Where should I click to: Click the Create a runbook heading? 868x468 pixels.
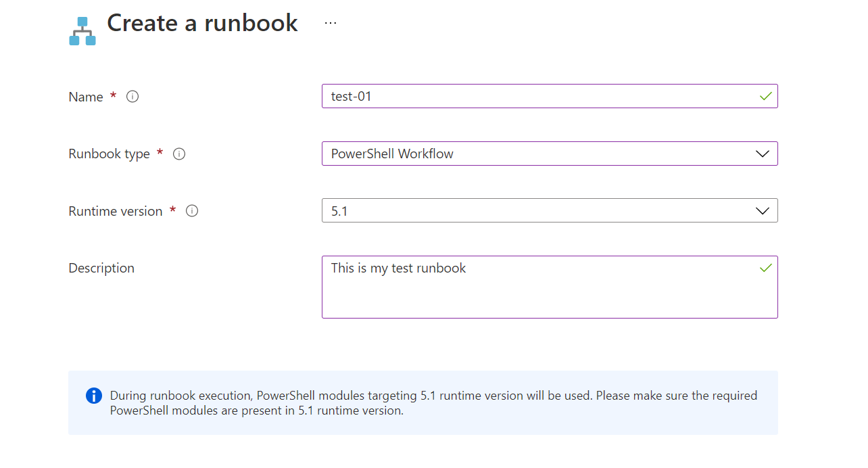[x=201, y=24]
